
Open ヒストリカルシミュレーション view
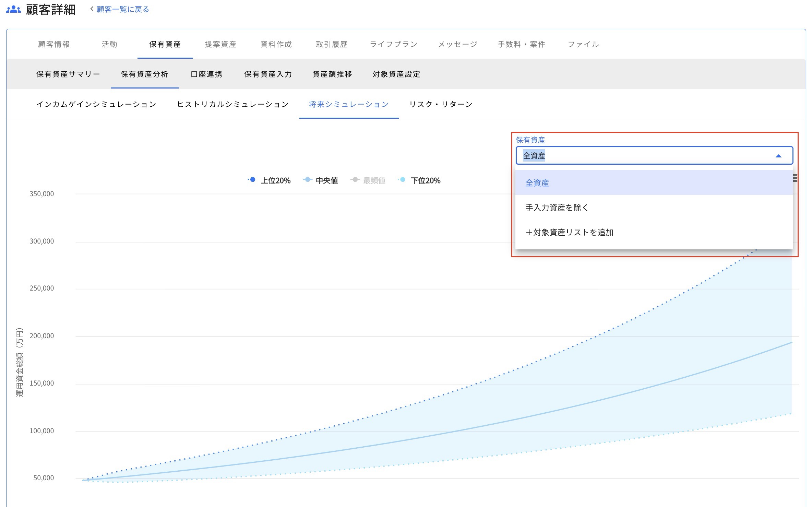pos(232,104)
